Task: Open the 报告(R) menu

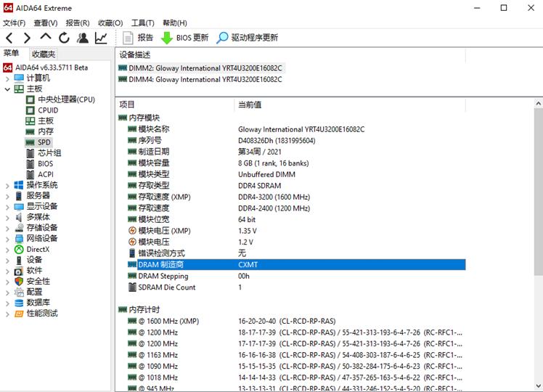Action: (x=78, y=23)
